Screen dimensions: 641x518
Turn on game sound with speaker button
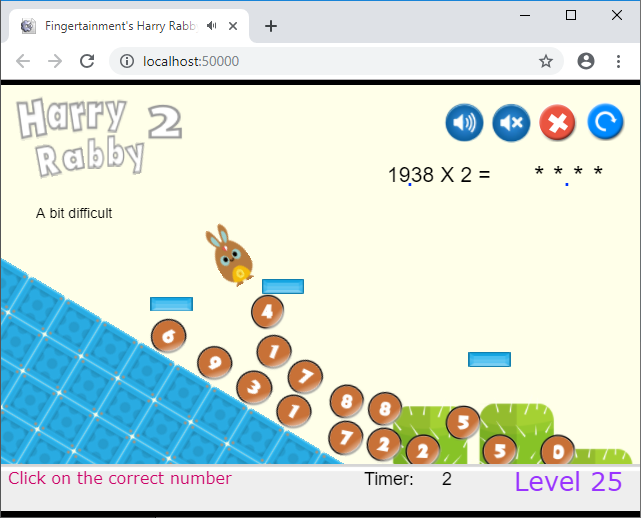464,123
